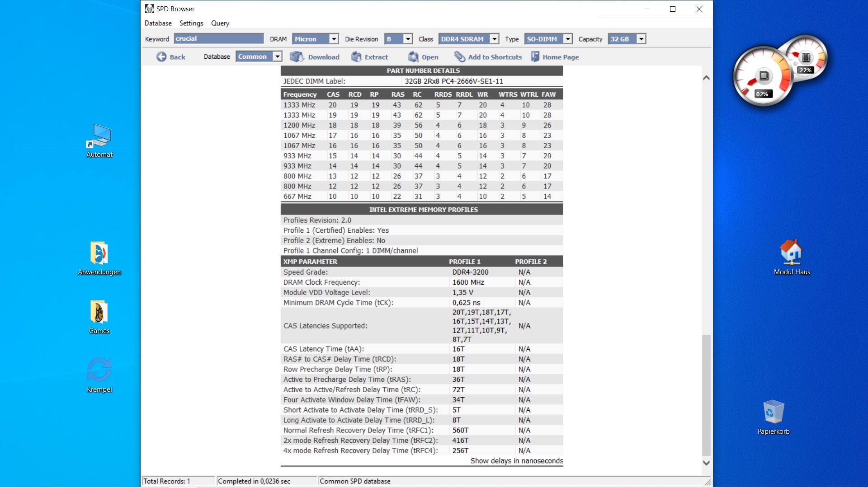Click the Open toolbar icon
The height and width of the screenshot is (488, 868).
(413, 57)
